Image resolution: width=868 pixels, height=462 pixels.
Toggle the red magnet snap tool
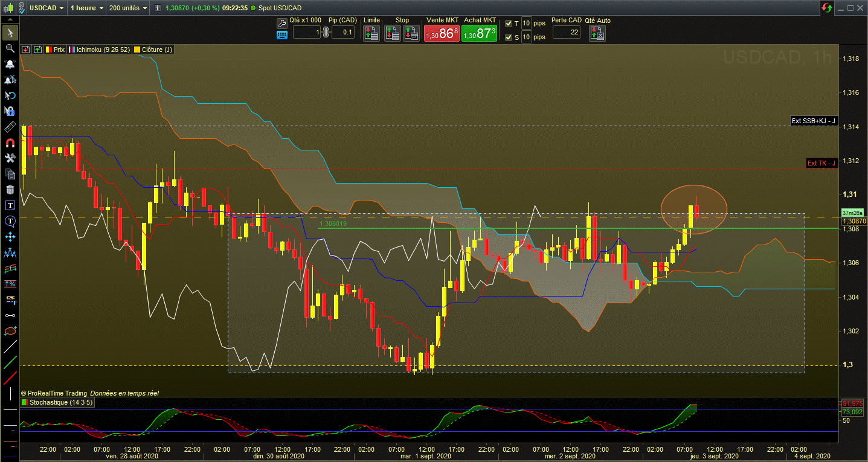point(10,143)
